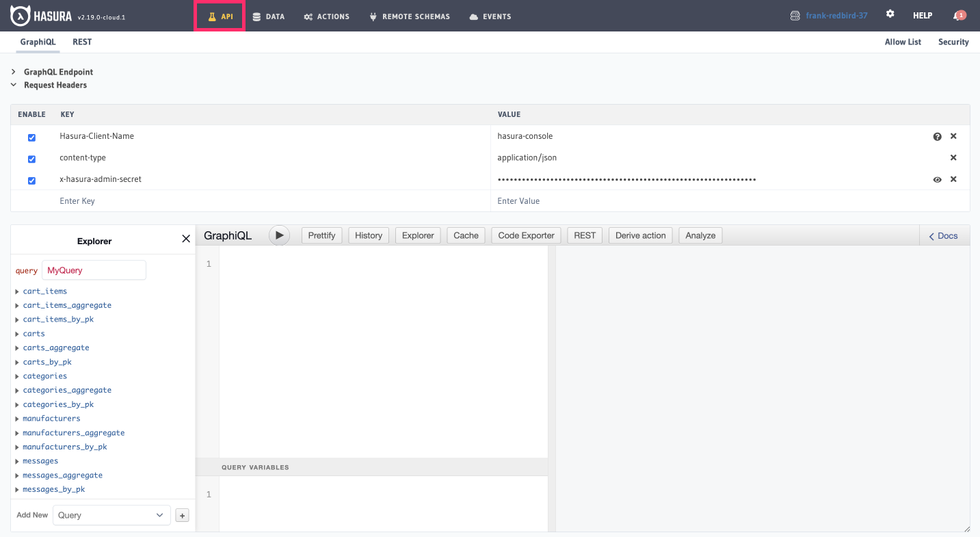Viewport: 980px width, 537px height.
Task: Remove the Hasura-Client-Name header row
Action: 953,136
